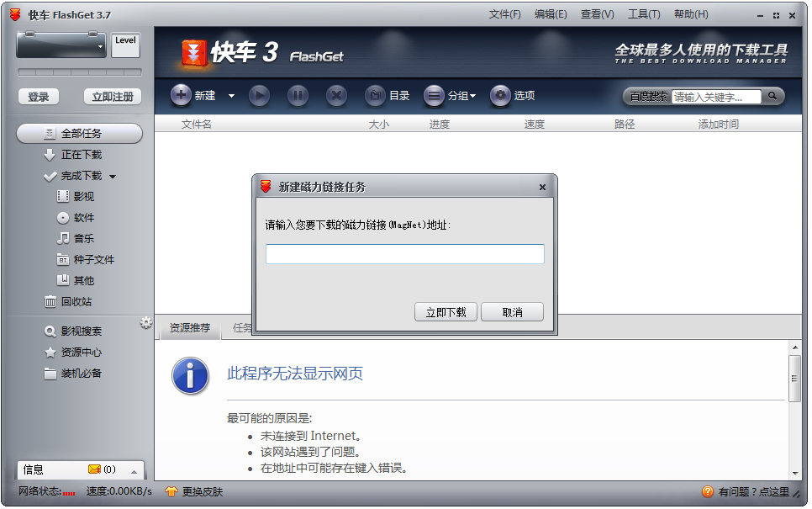Click the gear icon beside 影视搜索

coord(146,322)
